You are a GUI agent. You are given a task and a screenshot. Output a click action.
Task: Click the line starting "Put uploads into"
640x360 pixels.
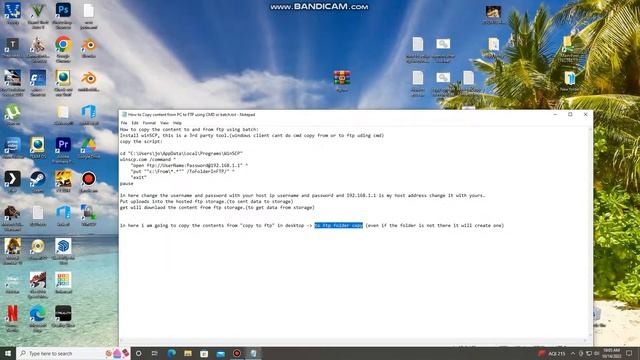coord(207,202)
